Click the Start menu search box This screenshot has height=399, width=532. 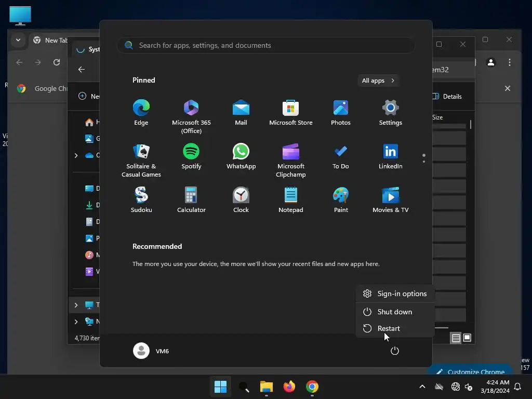pos(265,45)
